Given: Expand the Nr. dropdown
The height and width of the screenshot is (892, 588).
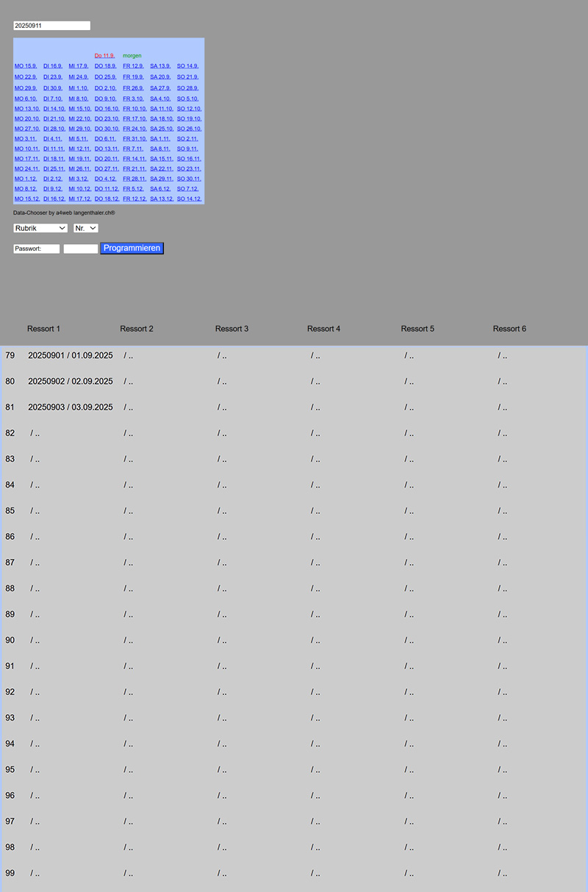Looking at the screenshot, I should click(x=86, y=228).
